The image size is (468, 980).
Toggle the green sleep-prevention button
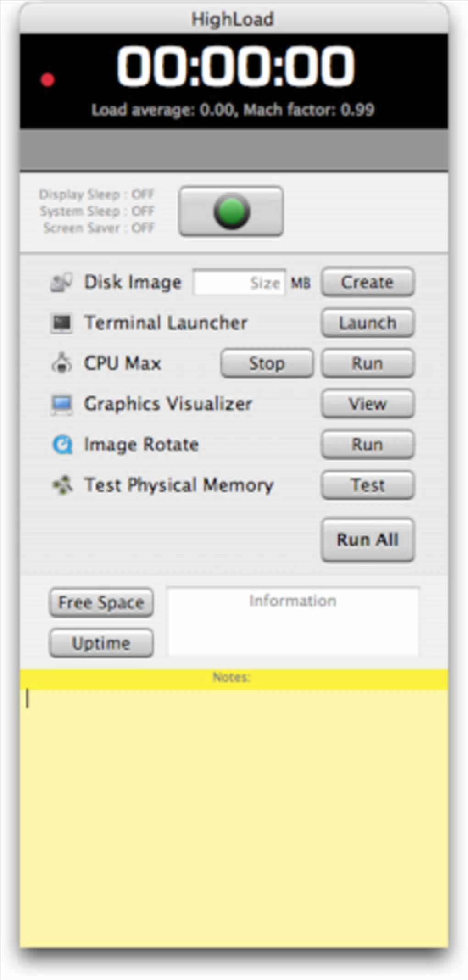pyautogui.click(x=231, y=212)
